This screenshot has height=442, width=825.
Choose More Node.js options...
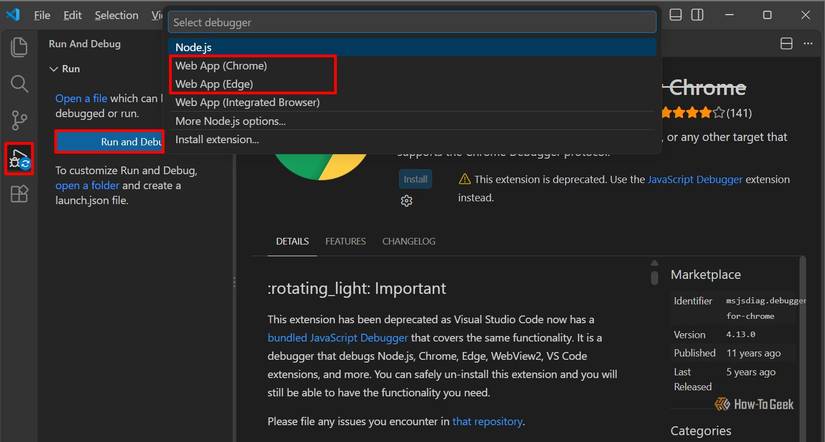click(412, 121)
